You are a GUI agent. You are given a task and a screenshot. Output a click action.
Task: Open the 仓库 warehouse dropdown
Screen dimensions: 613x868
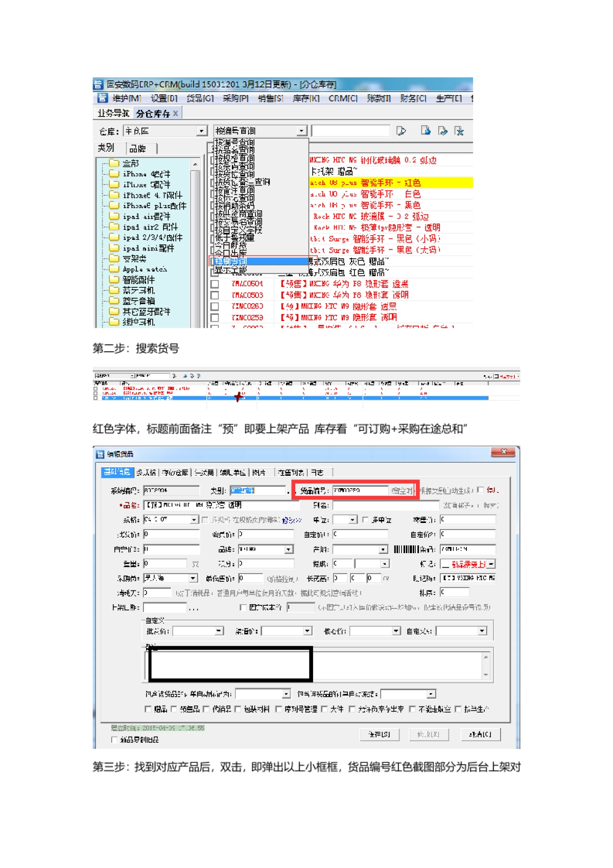click(x=202, y=131)
